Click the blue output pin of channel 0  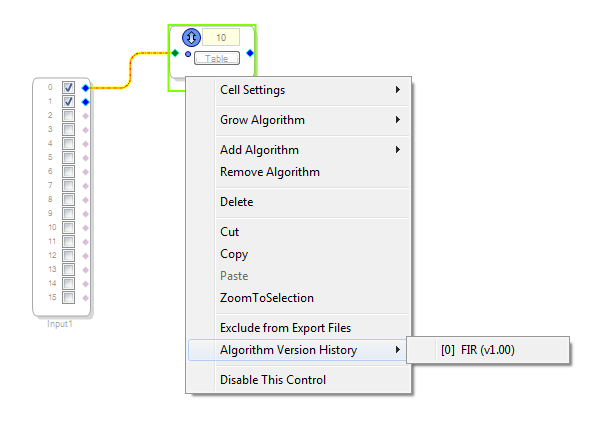(86, 88)
